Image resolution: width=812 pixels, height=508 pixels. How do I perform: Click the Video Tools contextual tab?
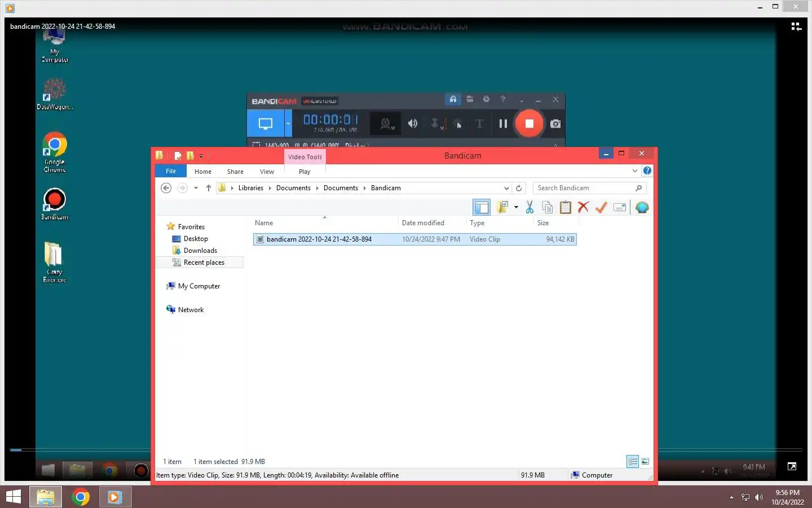305,156
